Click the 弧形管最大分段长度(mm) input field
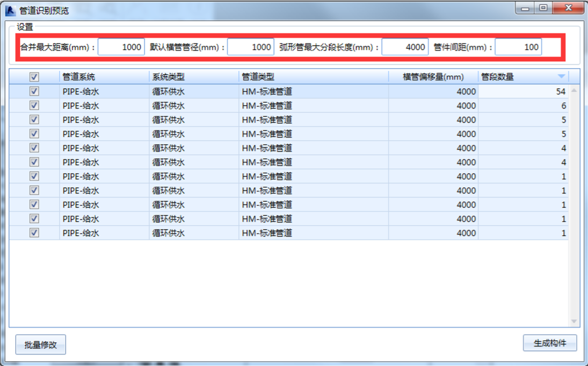Image resolution: width=588 pixels, height=366 pixels. click(405, 47)
